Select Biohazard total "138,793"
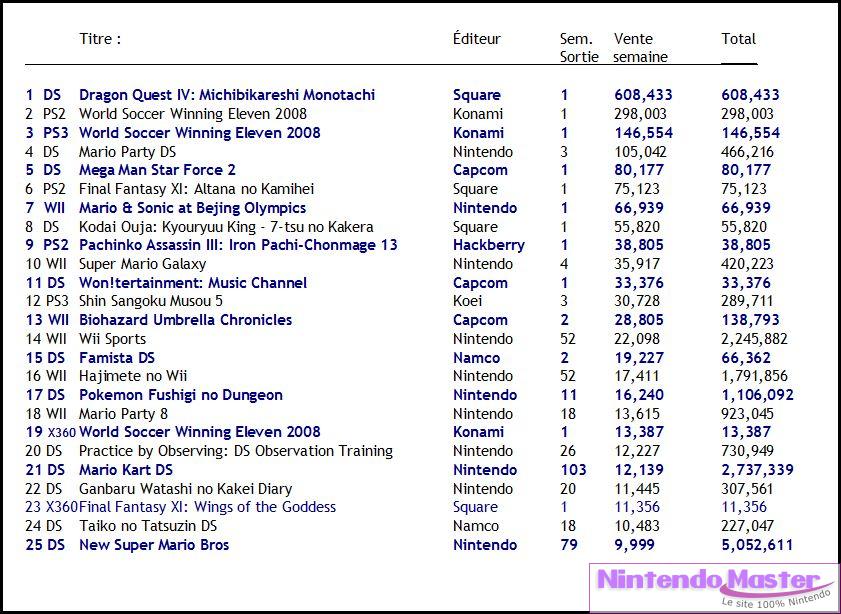Image resolution: width=841 pixels, height=614 pixels. [750, 320]
